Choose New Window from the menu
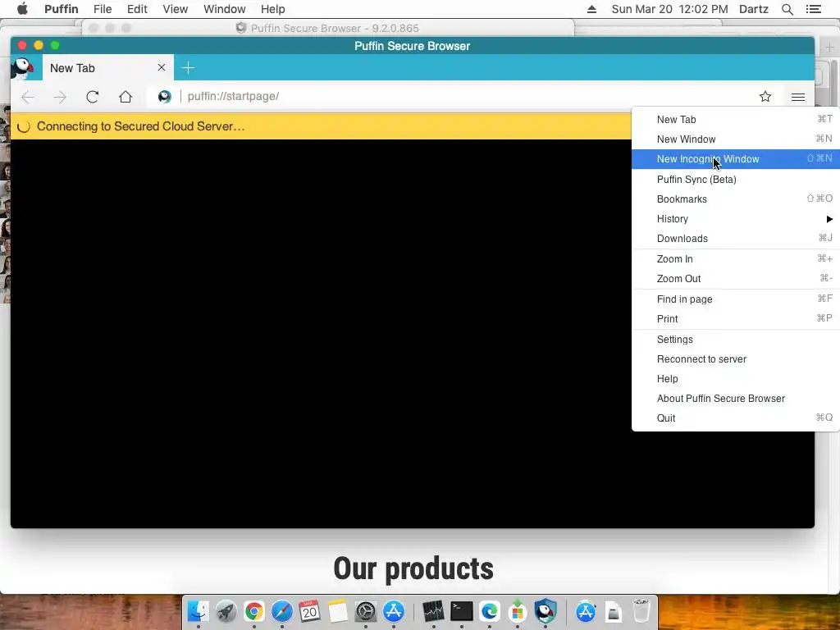The width and height of the screenshot is (840, 630). [x=736, y=139]
